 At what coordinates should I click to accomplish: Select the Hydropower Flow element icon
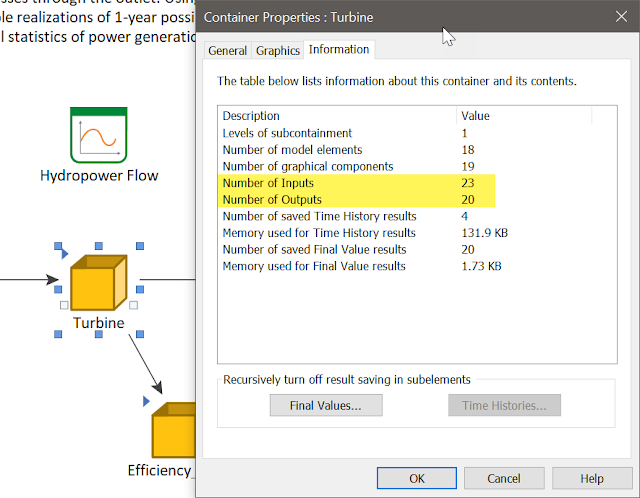99,135
